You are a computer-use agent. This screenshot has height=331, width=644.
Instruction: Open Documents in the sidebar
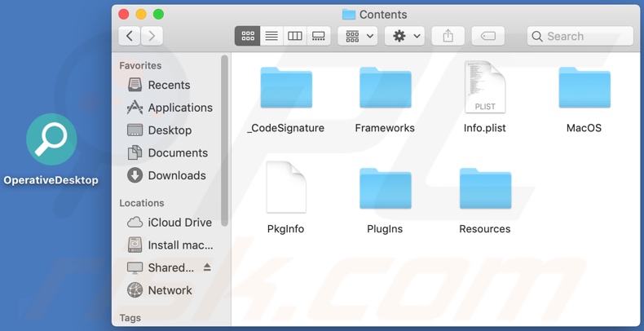point(169,152)
